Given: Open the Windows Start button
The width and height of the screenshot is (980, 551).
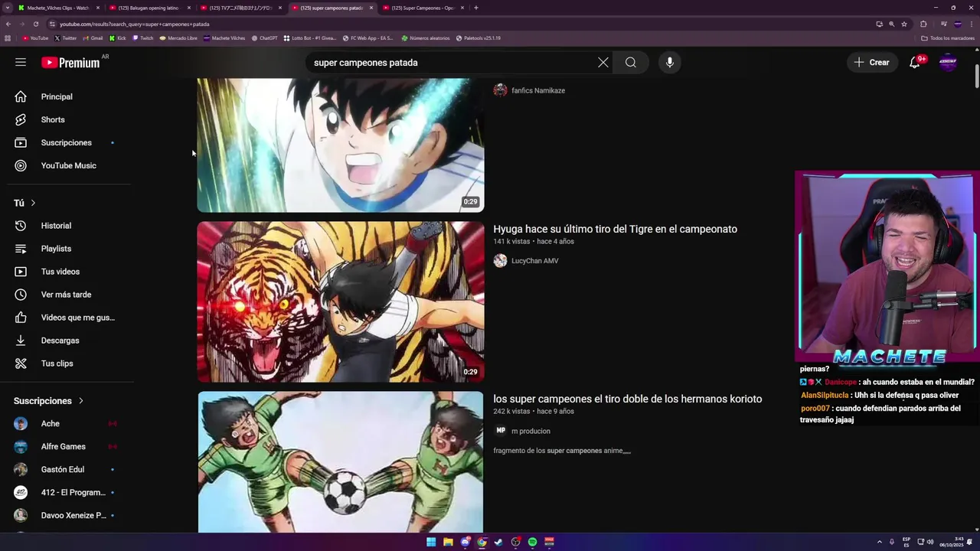Looking at the screenshot, I should (431, 542).
